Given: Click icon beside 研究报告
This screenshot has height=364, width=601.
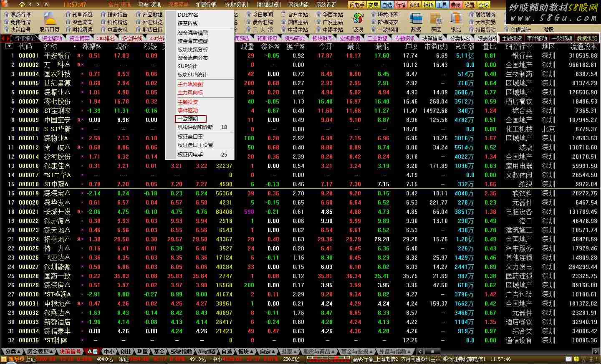Looking at the screenshot, I should pos(103,14).
